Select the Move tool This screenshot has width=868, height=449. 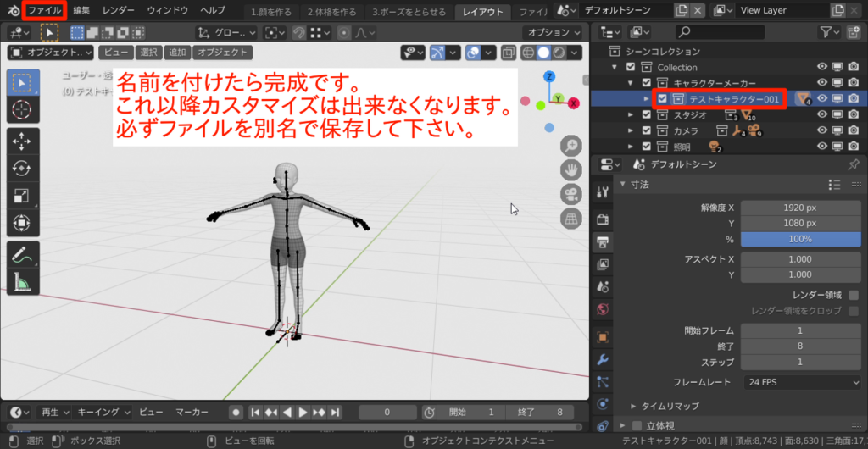tap(22, 141)
